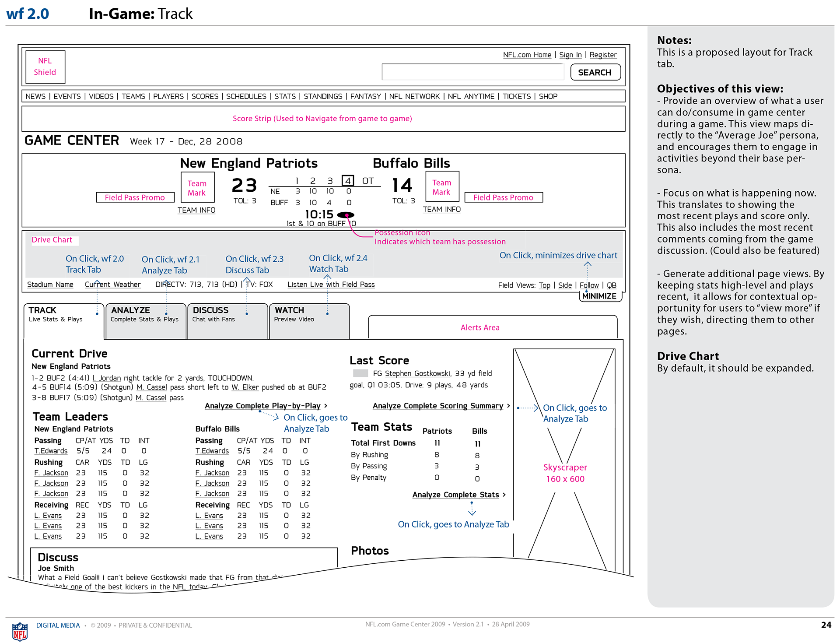Click the search input field
The image size is (840, 643).
(472, 72)
